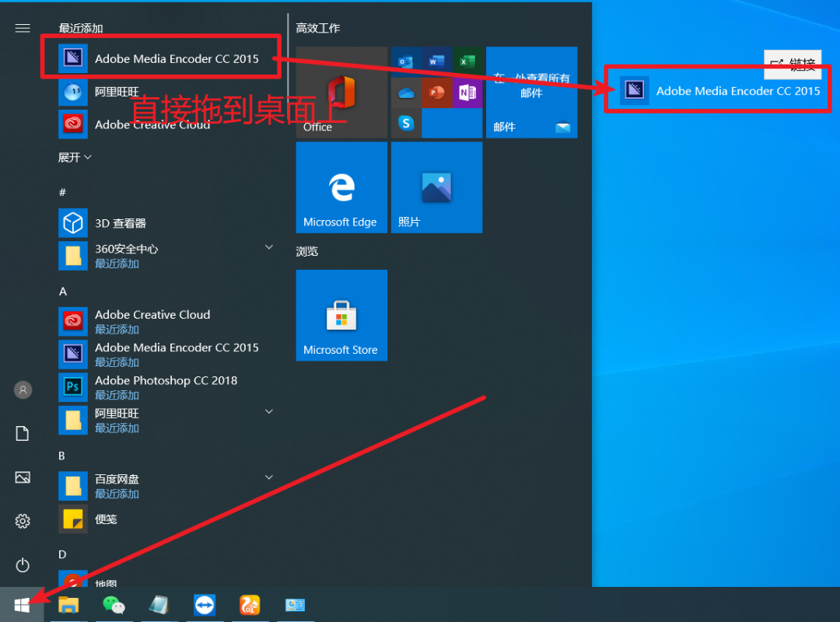Click the Windows Start button
Viewport: 840px width, 622px height.
pos(22,605)
